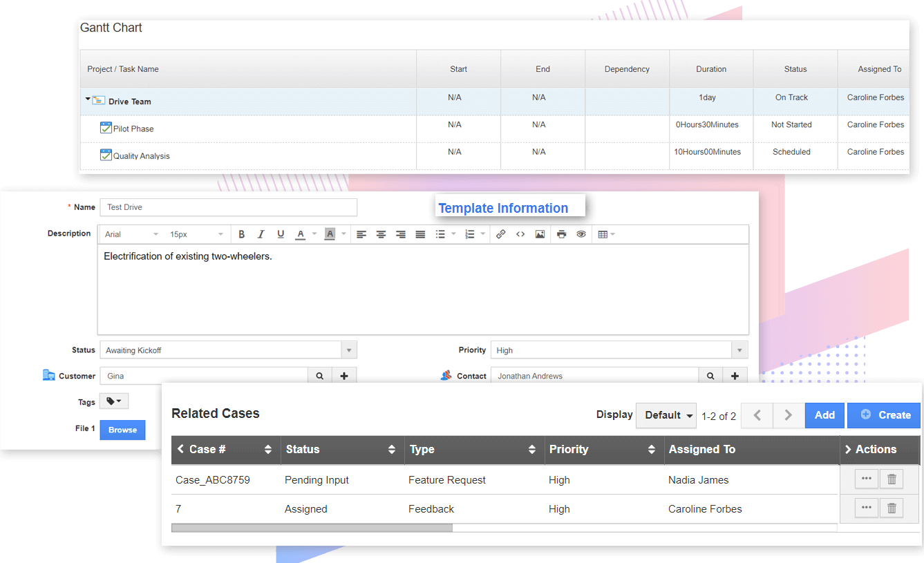Check the Pilot Phase task checkbox icon

click(106, 128)
